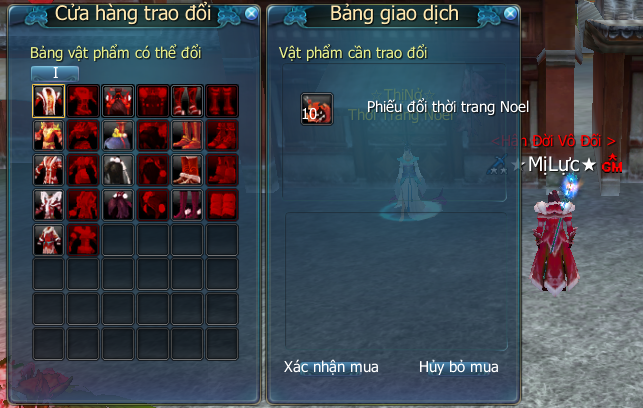Screen dimensions: 643x408
Task: Select the highlighted white-red robe item icon
Action: (x=48, y=101)
